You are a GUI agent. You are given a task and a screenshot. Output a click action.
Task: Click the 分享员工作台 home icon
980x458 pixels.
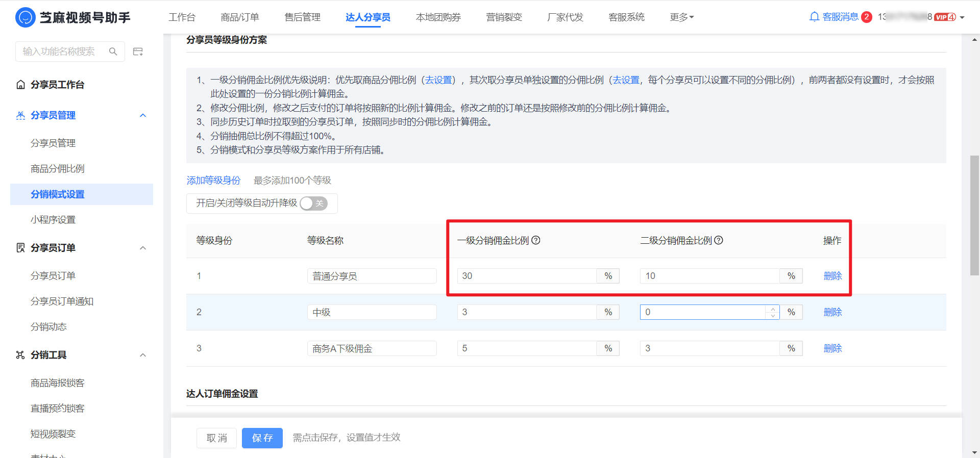point(20,85)
